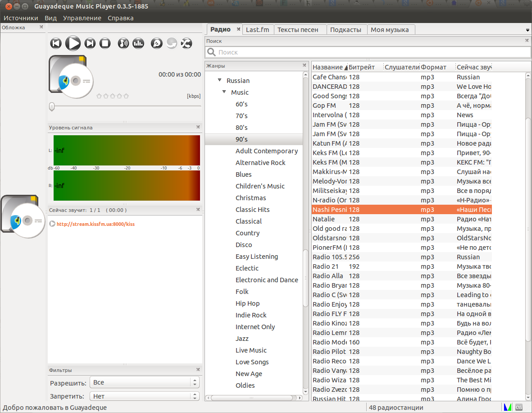Toggle the shuffle icon

click(x=186, y=43)
